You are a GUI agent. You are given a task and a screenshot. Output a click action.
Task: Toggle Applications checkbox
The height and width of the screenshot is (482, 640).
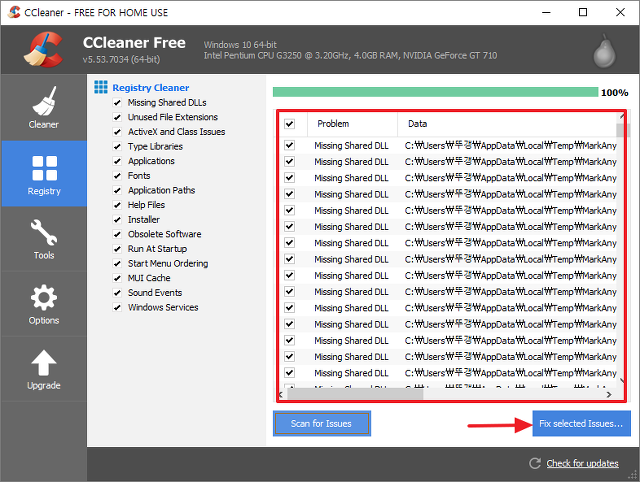tap(117, 161)
